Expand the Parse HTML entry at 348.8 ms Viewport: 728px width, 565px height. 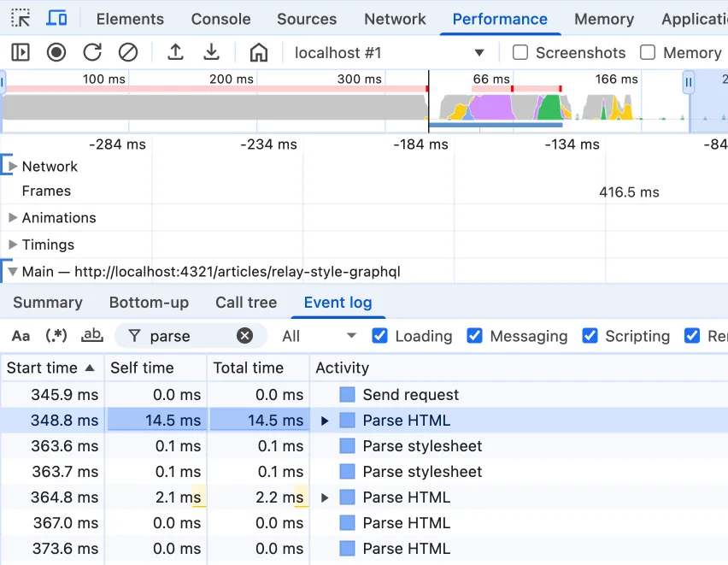pyautogui.click(x=326, y=420)
